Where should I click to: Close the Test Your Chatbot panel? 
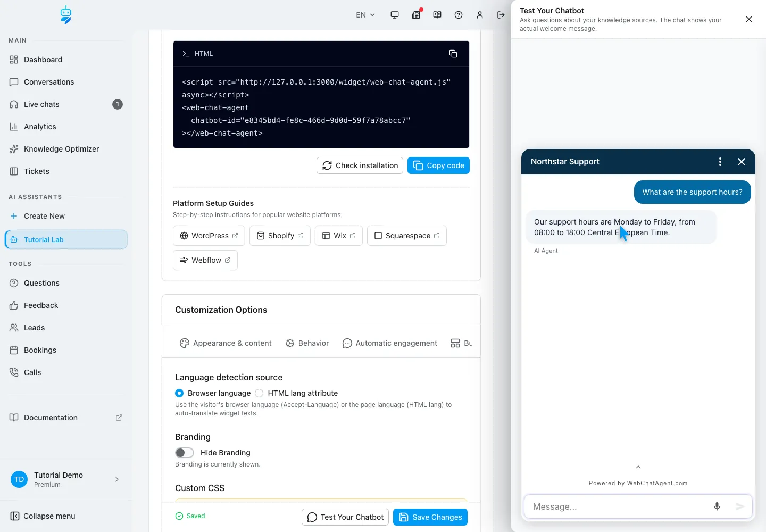point(749,19)
